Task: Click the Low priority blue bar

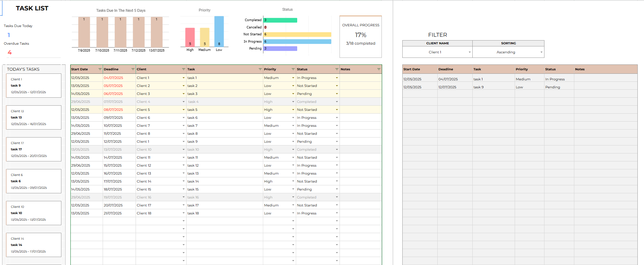Action: point(219,31)
